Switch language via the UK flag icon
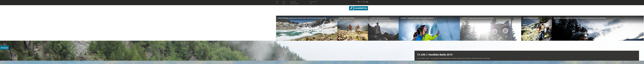The image size is (644, 64). pyautogui.click(x=367, y=2)
